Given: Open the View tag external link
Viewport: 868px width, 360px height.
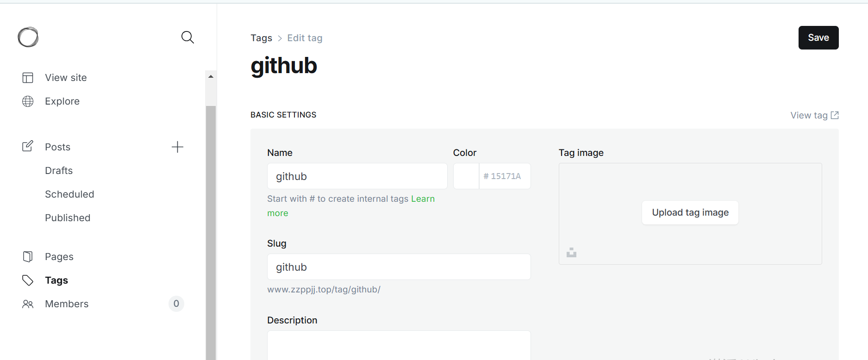Looking at the screenshot, I should (x=814, y=115).
